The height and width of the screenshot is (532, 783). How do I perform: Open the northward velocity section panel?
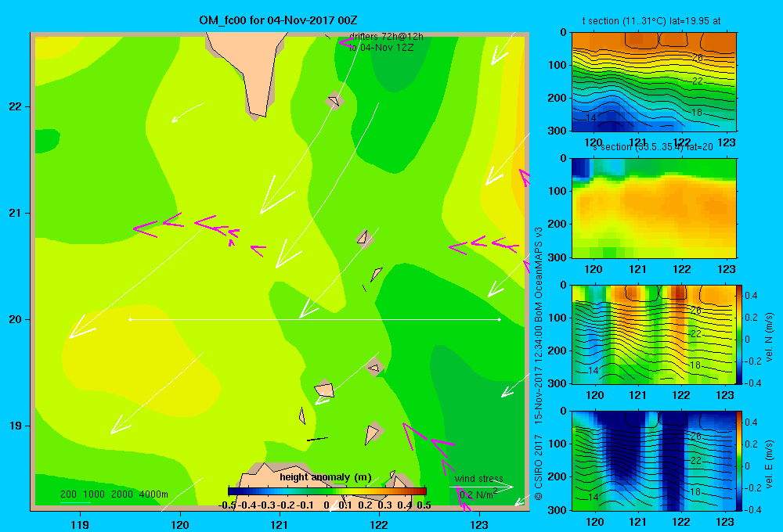(654, 334)
